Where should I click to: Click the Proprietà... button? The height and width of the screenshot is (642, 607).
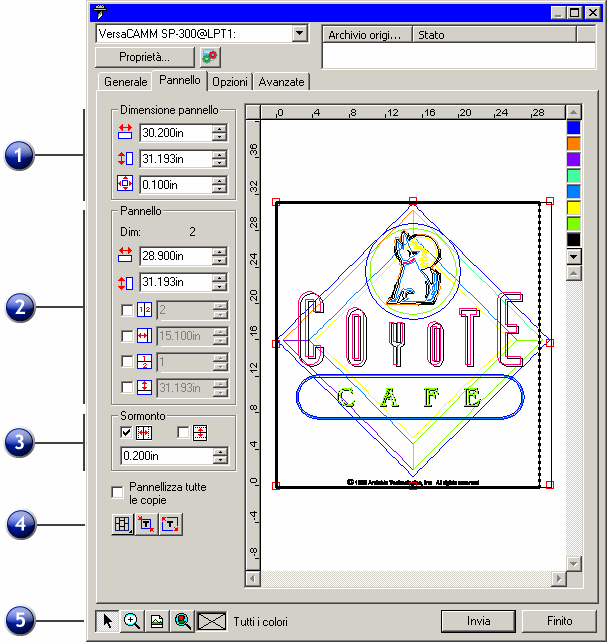[144, 57]
